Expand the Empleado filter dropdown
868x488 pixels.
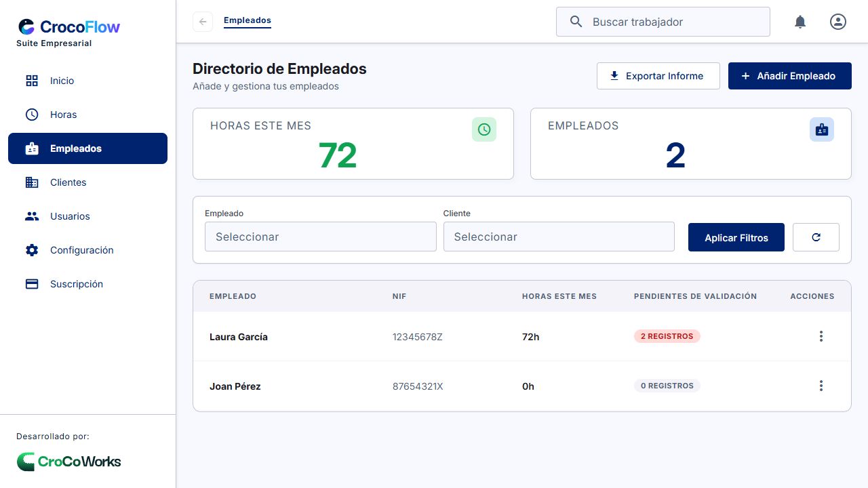(x=321, y=237)
